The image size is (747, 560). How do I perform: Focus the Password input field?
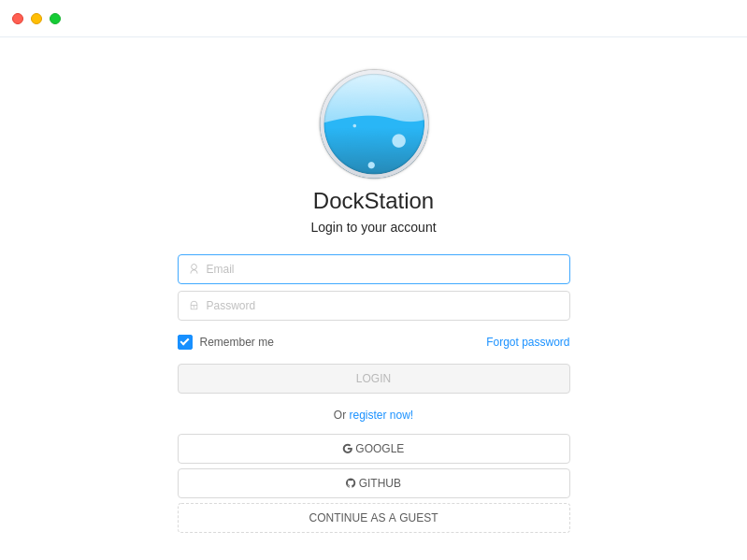[x=374, y=306]
